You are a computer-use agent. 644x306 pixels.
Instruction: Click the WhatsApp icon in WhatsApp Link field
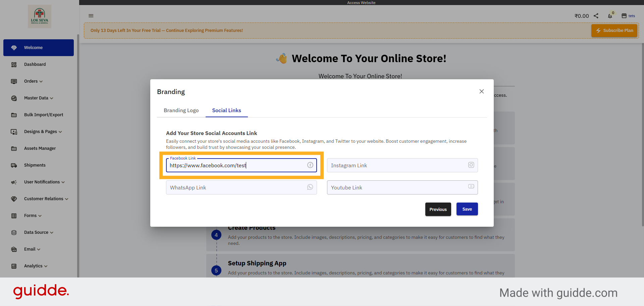[x=310, y=187]
